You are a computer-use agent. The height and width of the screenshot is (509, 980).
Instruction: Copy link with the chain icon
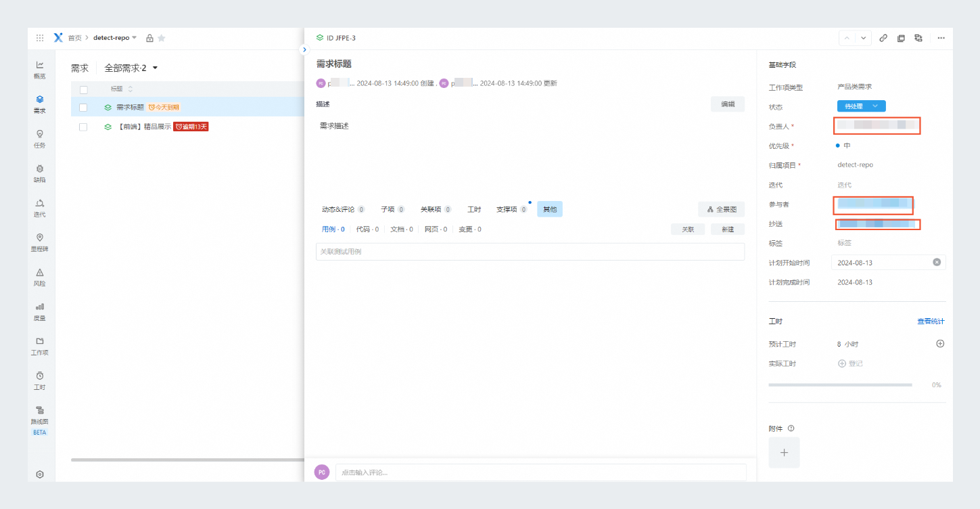click(883, 38)
